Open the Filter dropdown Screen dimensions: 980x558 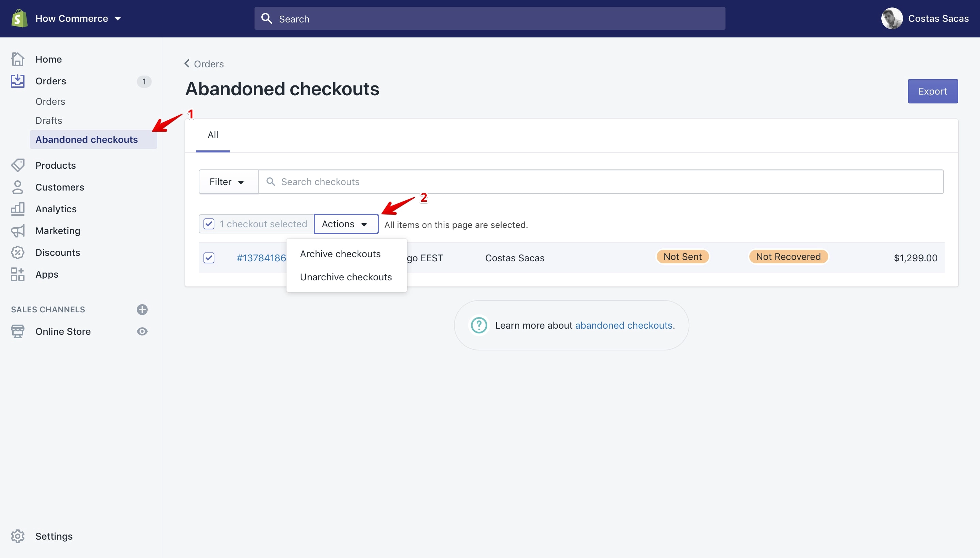click(x=228, y=182)
